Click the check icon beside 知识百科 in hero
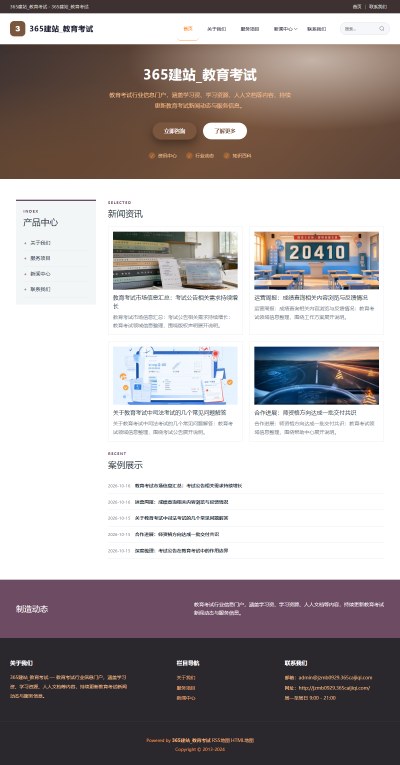This screenshot has height=765, width=400. (x=226, y=156)
